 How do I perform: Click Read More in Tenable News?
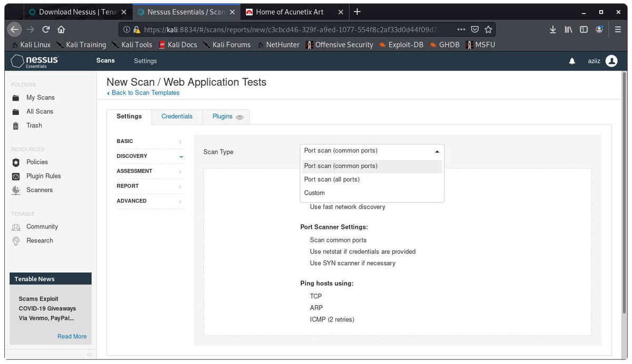tap(72, 337)
